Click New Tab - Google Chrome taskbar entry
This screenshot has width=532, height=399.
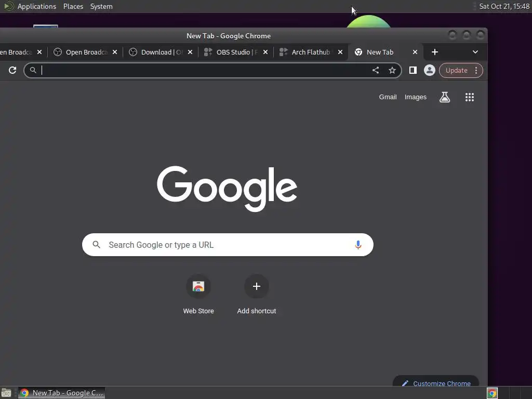(x=61, y=393)
